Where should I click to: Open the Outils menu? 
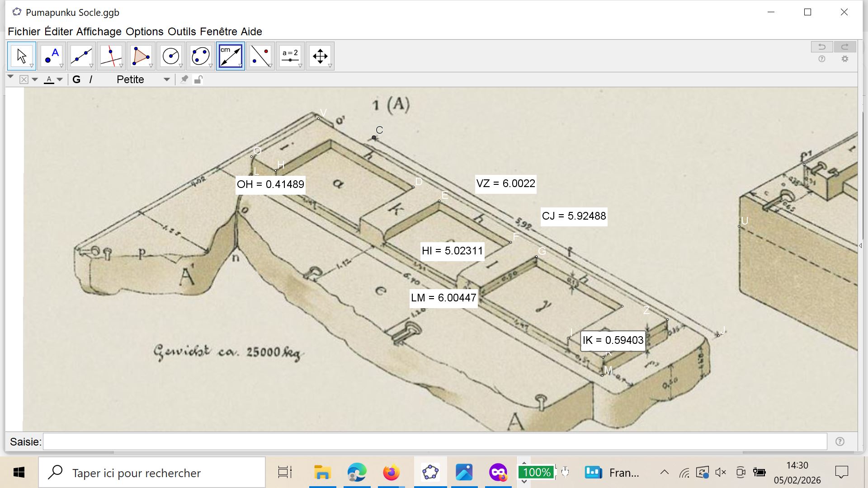182,32
